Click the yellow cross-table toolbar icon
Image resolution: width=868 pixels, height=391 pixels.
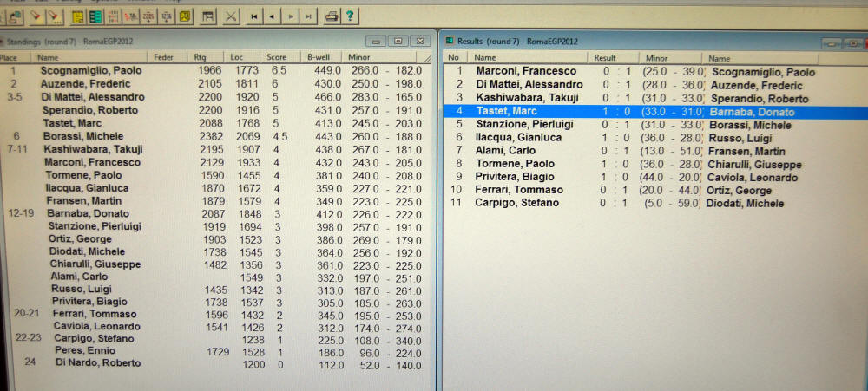(x=184, y=16)
